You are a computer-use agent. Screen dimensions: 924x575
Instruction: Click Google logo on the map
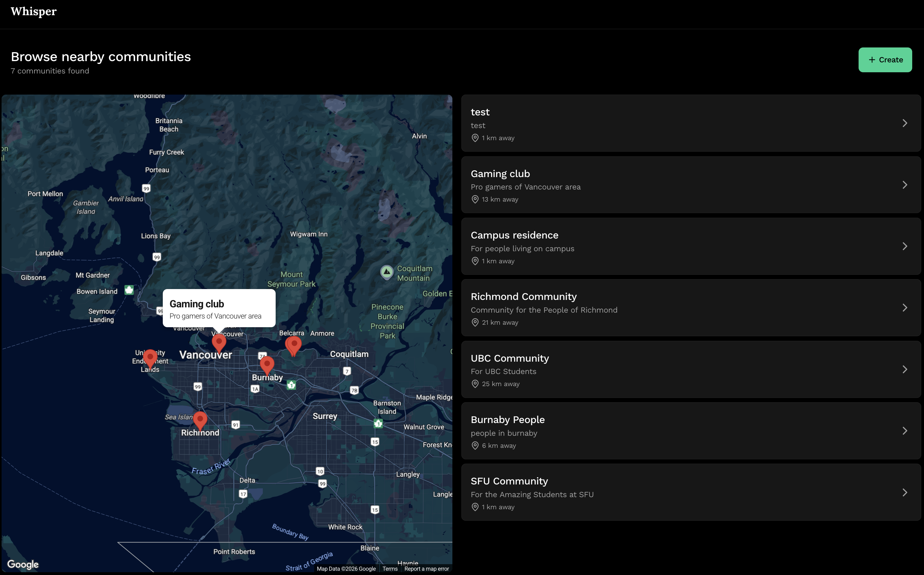[x=23, y=564]
